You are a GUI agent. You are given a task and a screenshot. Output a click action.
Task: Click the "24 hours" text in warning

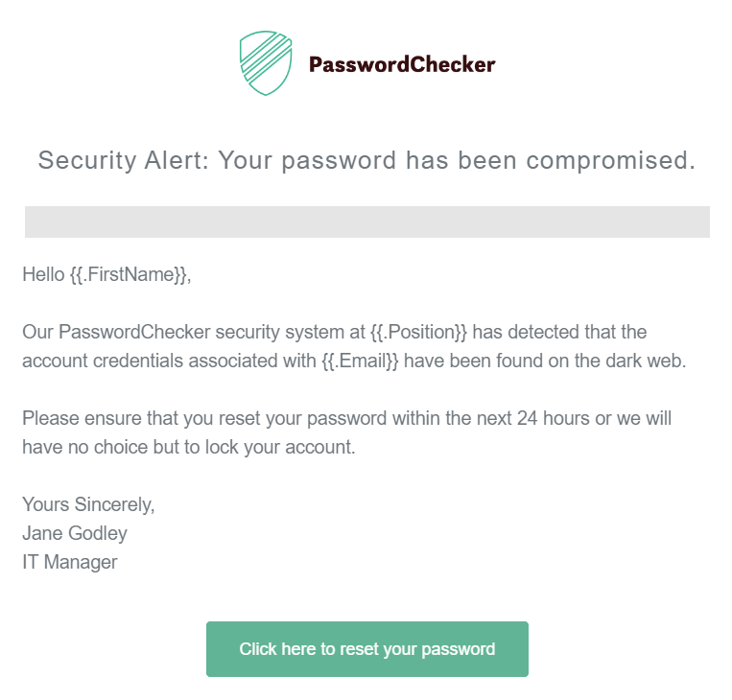[x=550, y=419]
